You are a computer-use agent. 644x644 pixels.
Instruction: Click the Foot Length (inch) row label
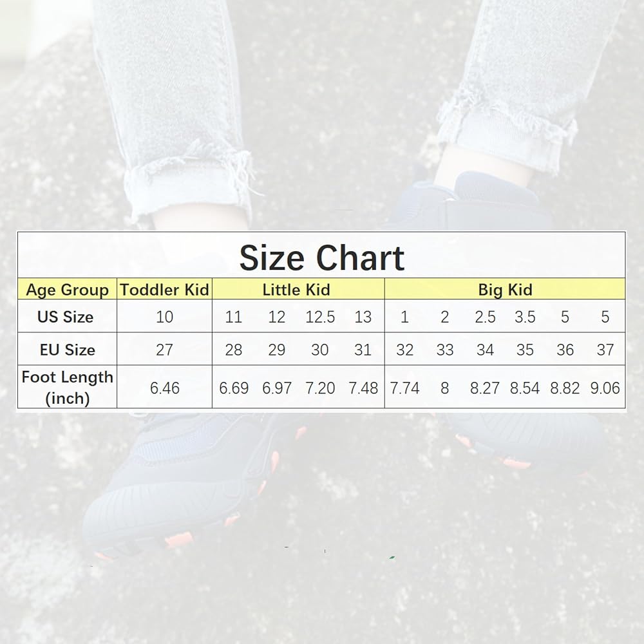point(68,387)
